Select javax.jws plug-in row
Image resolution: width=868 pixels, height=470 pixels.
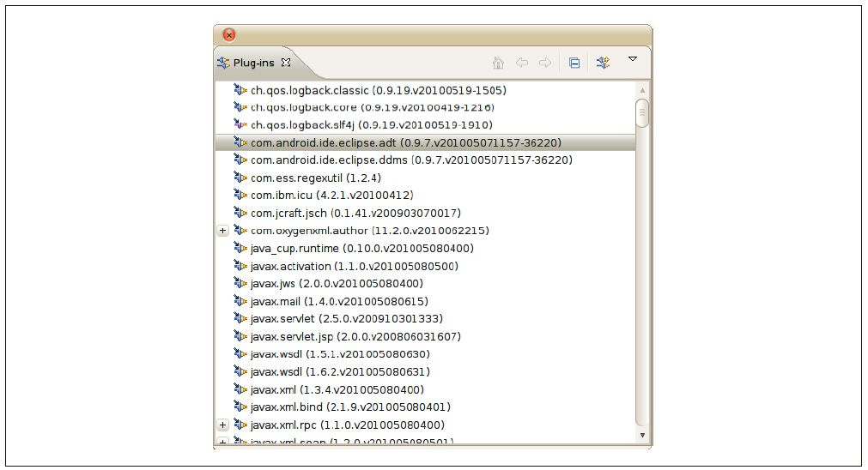coord(425,284)
